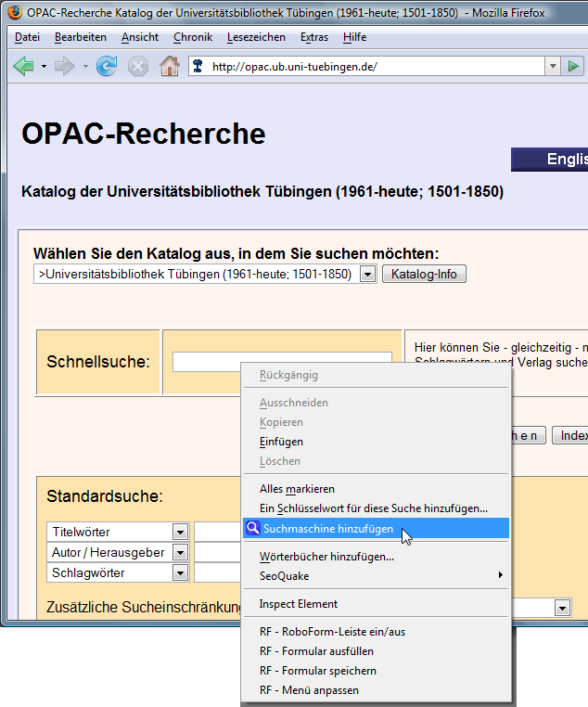Choose Ein Schlüsselwort für diese Suche hinzufügen
The width and height of the screenshot is (588, 707).
(x=377, y=508)
